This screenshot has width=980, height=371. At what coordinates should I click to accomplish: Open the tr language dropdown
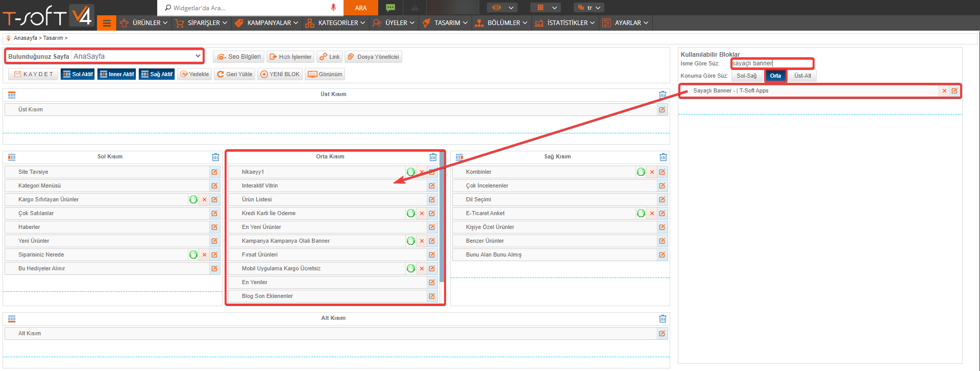pos(589,8)
